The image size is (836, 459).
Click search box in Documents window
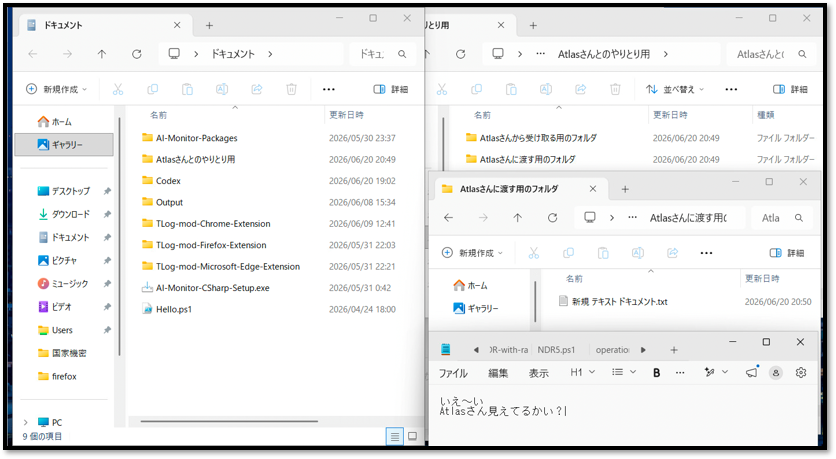pos(382,54)
